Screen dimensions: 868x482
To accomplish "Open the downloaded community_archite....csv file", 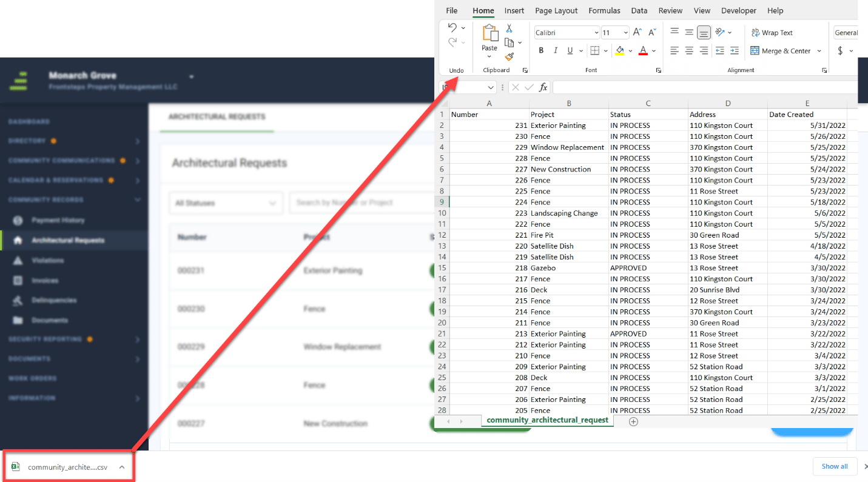I will [67, 467].
